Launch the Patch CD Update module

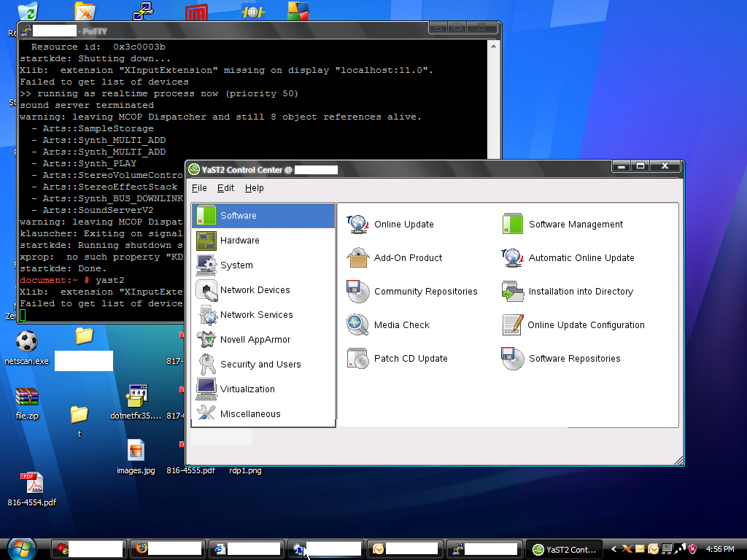tap(398, 359)
